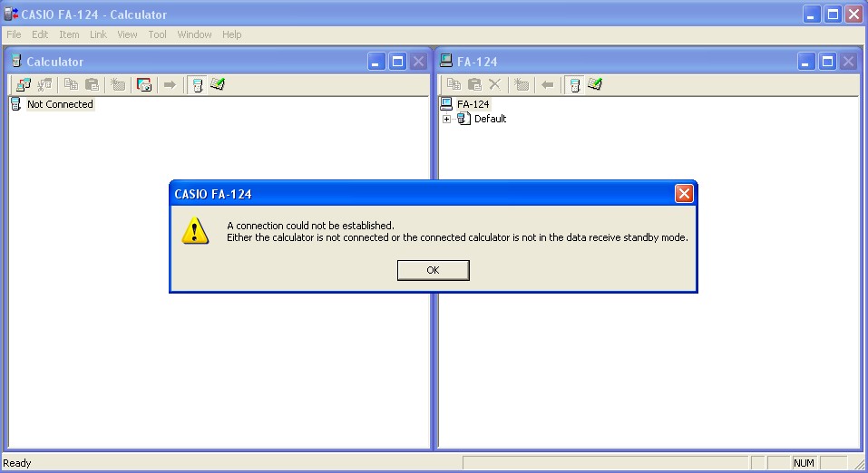Open the Window menu
868x473 pixels.
pos(194,34)
